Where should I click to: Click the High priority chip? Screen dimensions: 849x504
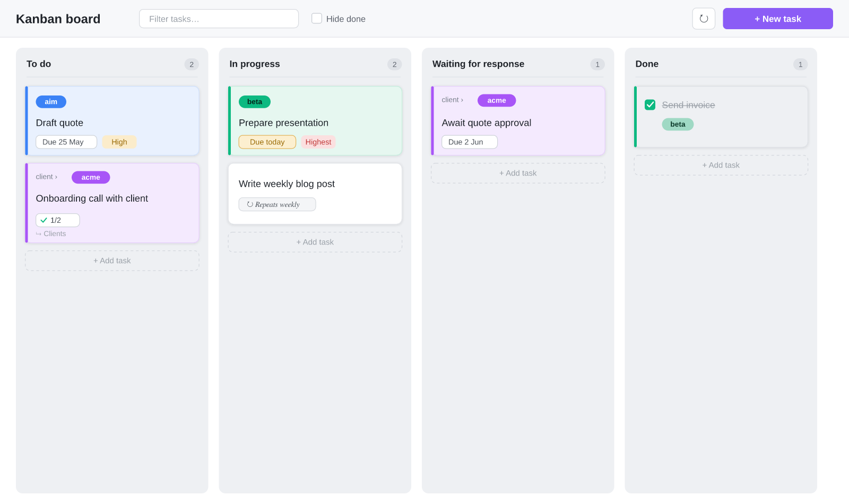(119, 142)
